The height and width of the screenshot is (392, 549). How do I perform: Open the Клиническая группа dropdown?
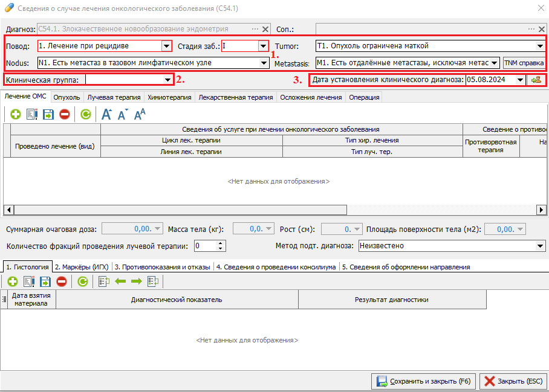(167, 80)
